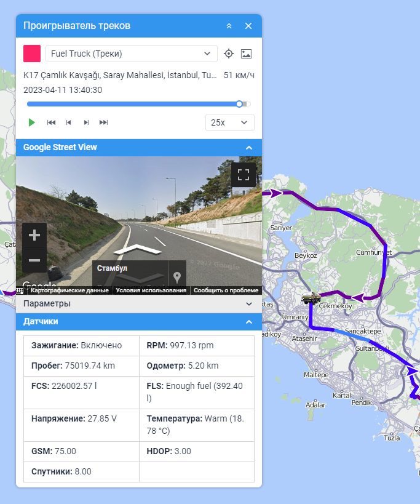420x504 pixels.
Task: Zoom in Street View with plus button
Action: (34, 235)
